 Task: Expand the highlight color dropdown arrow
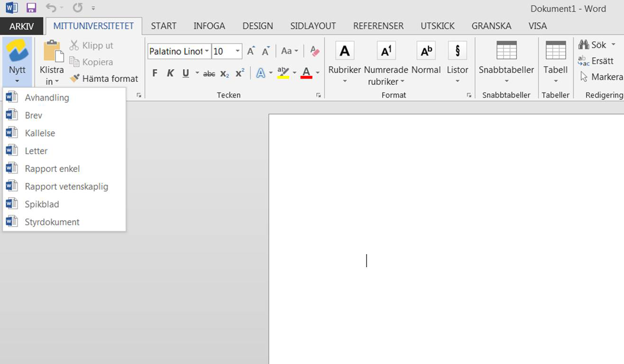tap(294, 73)
